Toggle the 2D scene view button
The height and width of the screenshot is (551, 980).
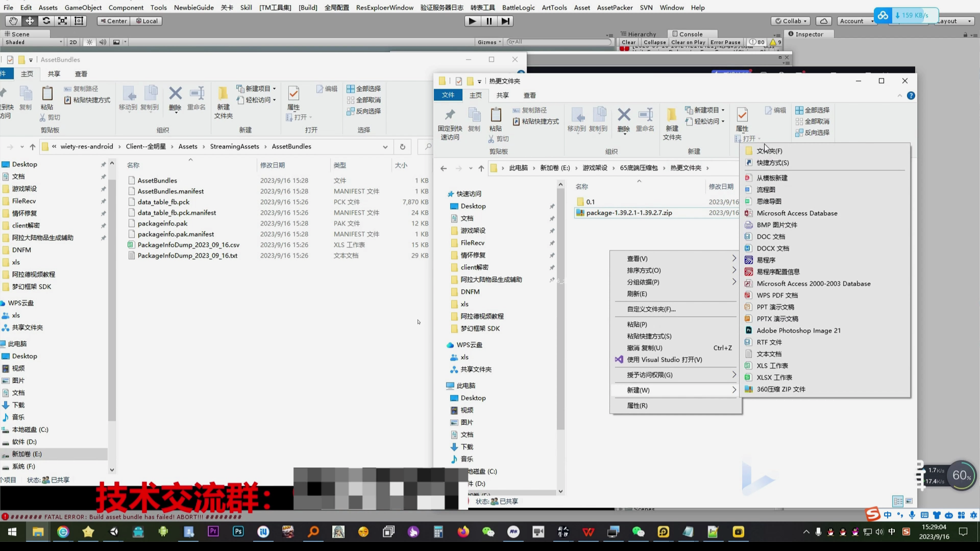(73, 42)
